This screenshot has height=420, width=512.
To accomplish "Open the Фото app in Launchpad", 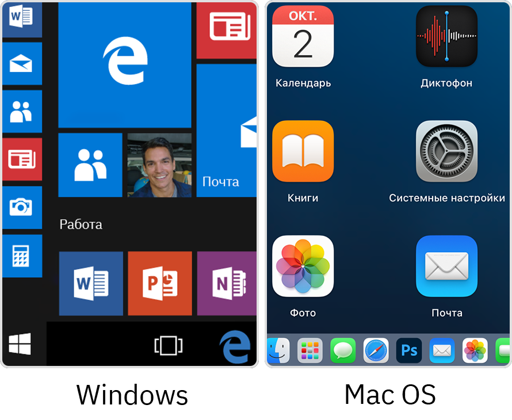I will pyautogui.click(x=303, y=266).
